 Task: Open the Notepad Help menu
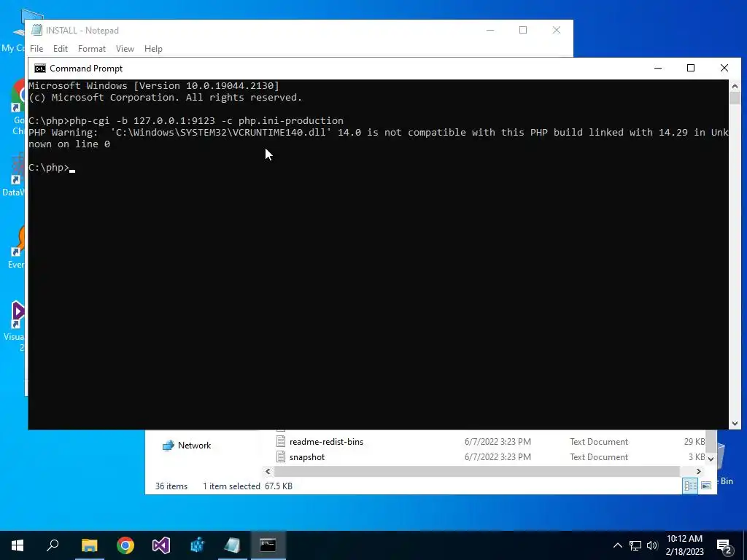[x=153, y=49]
